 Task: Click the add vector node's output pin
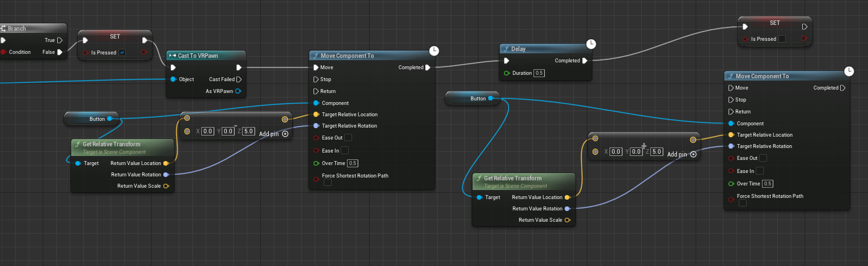click(693, 140)
